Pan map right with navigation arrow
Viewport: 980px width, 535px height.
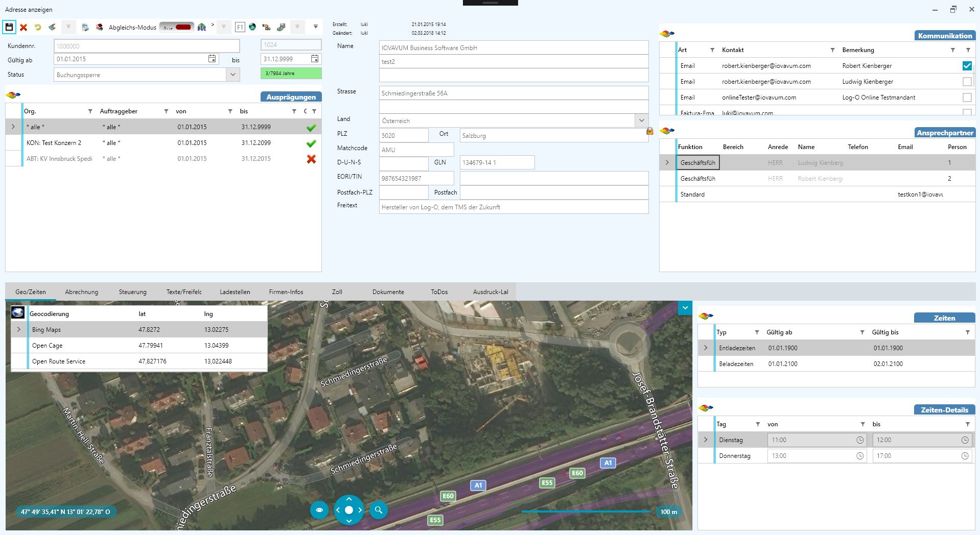click(x=360, y=510)
